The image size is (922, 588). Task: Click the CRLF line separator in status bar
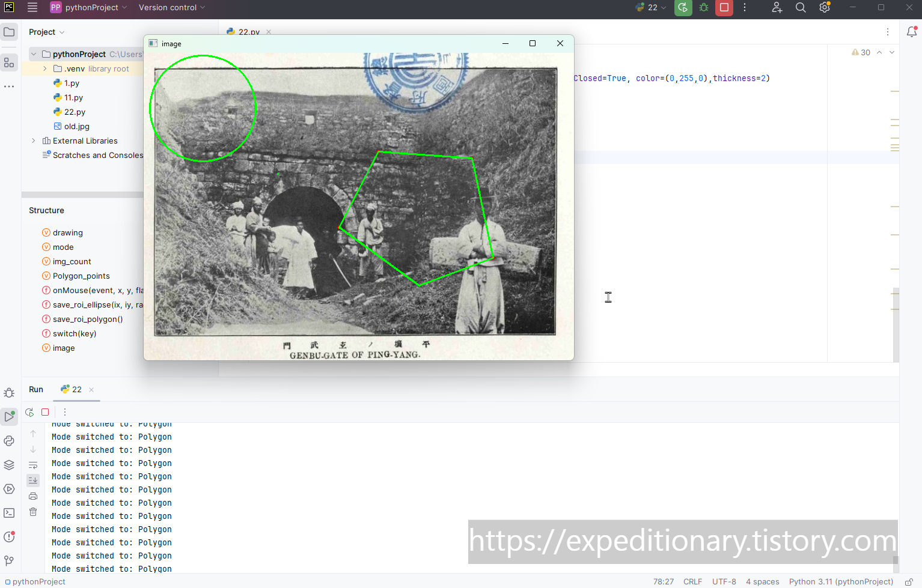(692, 582)
